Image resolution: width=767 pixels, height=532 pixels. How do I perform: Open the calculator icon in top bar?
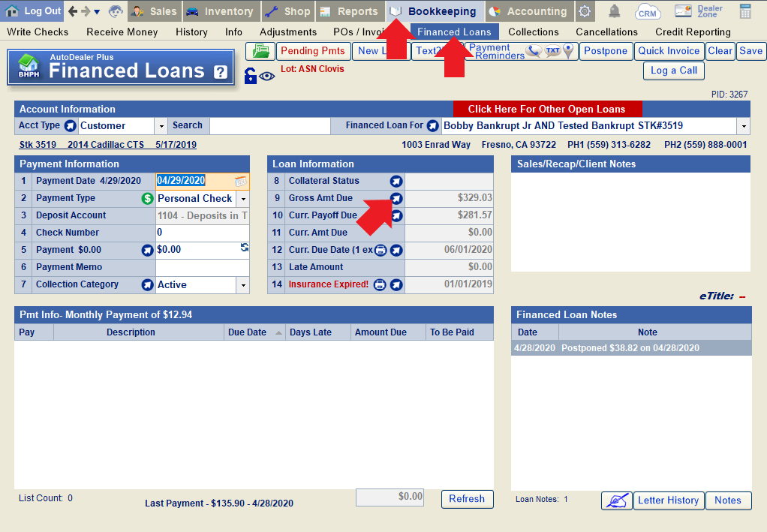[x=745, y=11]
